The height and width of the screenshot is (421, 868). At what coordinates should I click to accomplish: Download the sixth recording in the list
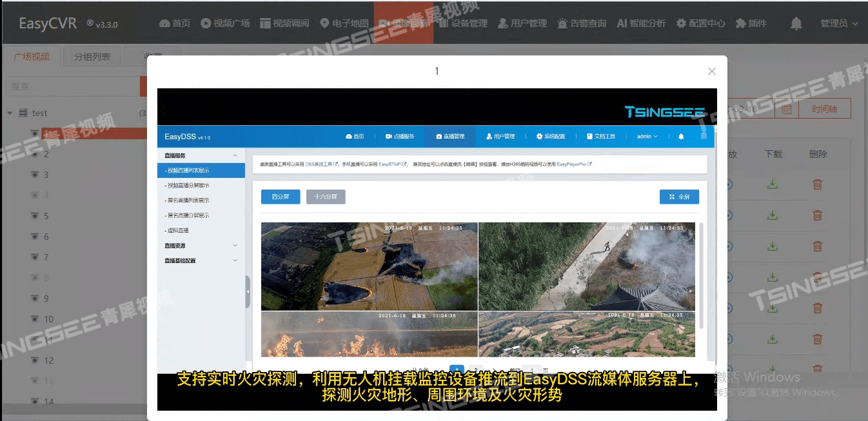772,339
